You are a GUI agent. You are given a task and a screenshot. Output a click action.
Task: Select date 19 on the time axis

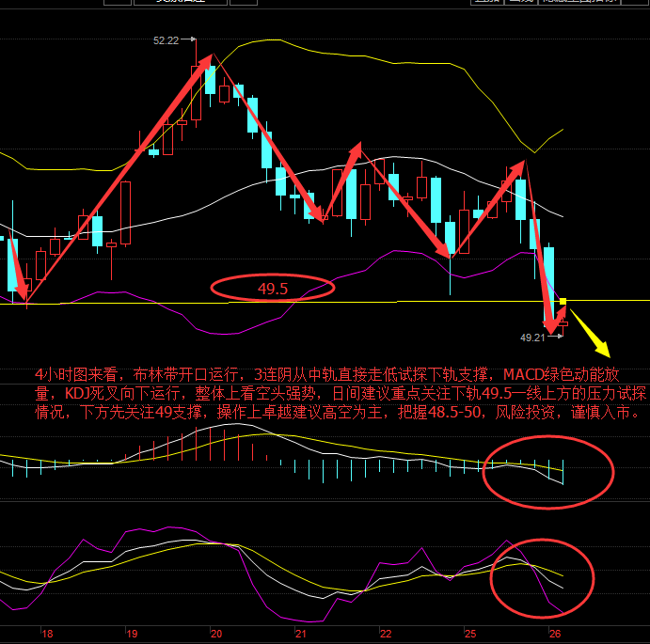click(x=133, y=635)
